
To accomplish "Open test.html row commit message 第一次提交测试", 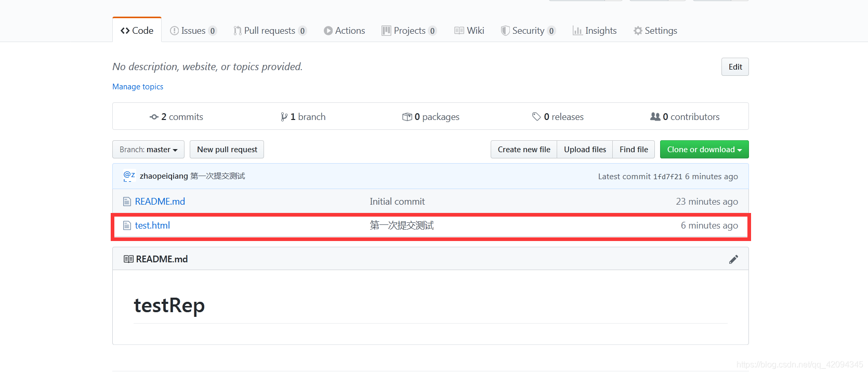I will (x=402, y=225).
